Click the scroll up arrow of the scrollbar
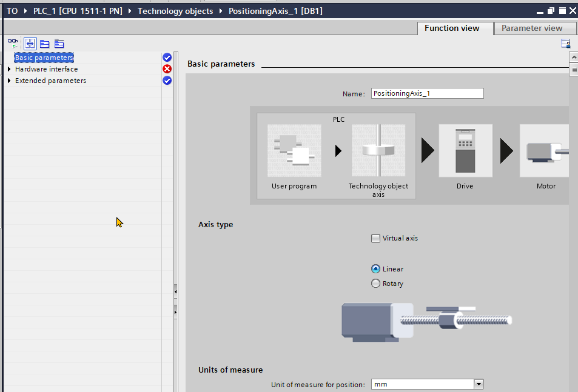Viewport: 578px width, 392px height. (574, 58)
